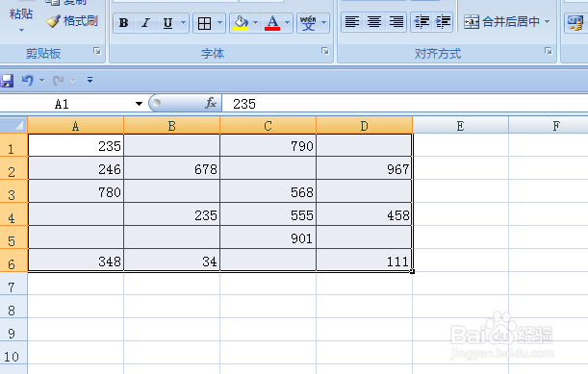Click the formula bar showing 235
The width and height of the screenshot is (588, 374).
pyautogui.click(x=405, y=104)
